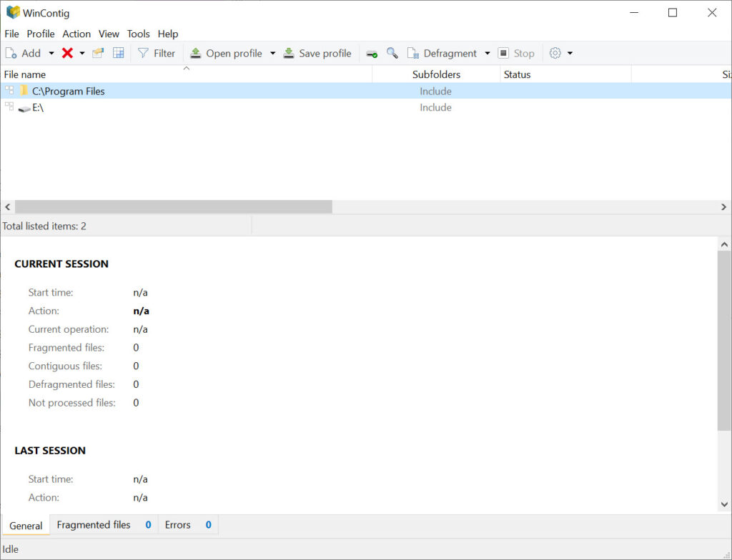The image size is (732, 560).
Task: Open the Help menu
Action: pyautogui.click(x=167, y=34)
